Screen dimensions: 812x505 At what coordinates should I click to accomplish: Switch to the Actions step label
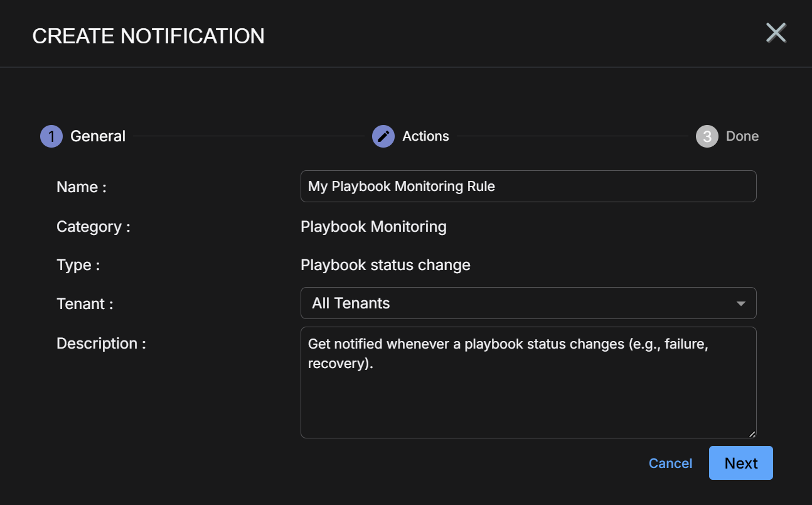(x=425, y=136)
